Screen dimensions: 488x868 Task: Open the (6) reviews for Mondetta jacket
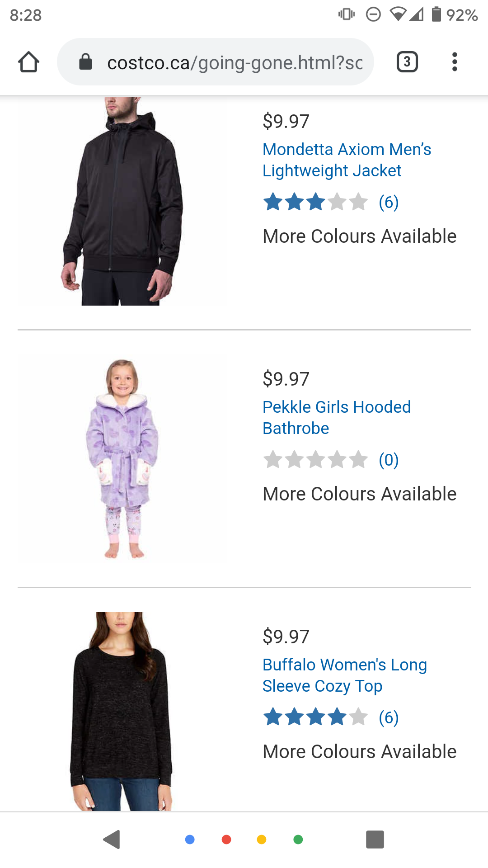coord(389,202)
